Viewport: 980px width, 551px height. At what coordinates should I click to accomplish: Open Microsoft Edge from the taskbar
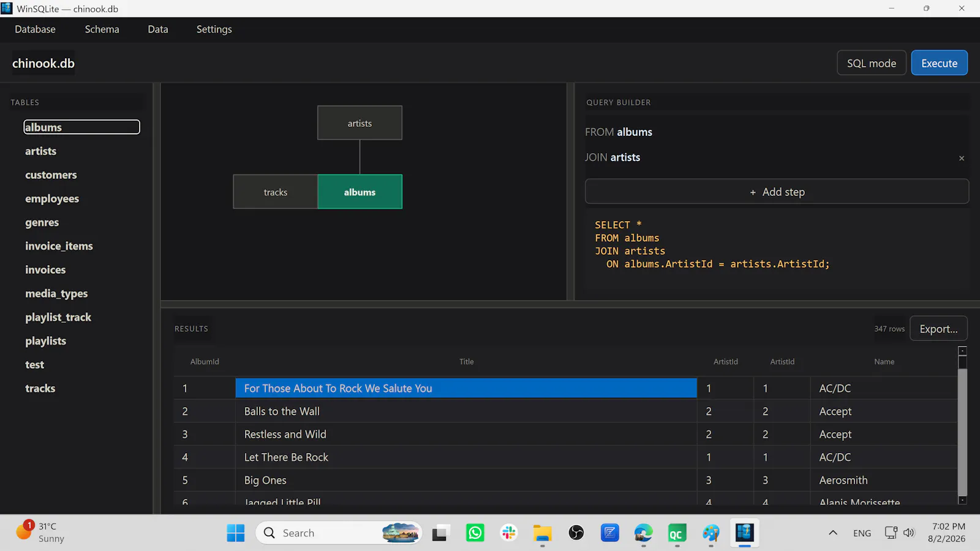point(643,533)
